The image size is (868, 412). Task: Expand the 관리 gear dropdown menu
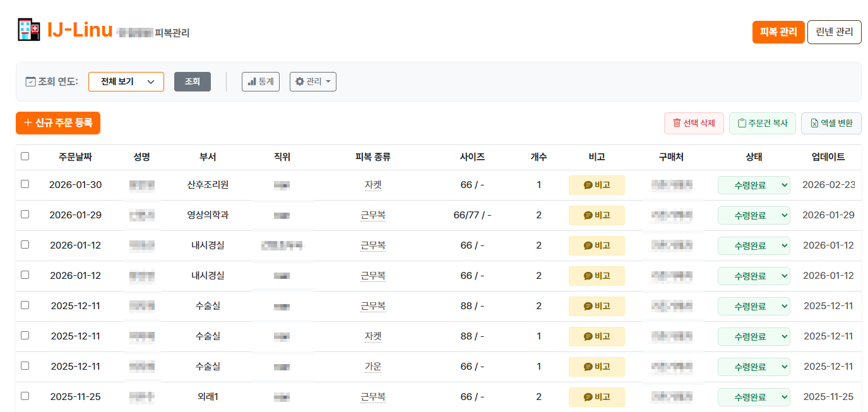pyautogui.click(x=313, y=81)
